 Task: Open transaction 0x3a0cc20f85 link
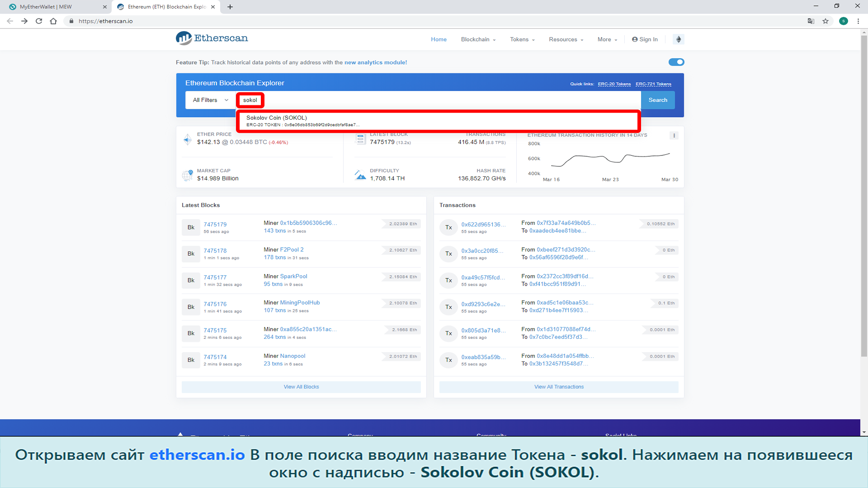point(482,251)
